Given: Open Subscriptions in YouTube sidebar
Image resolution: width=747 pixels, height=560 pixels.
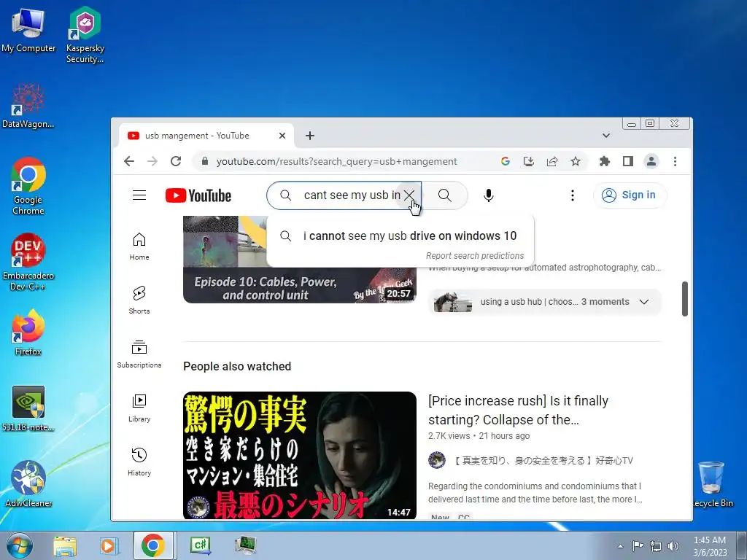Looking at the screenshot, I should (x=139, y=354).
